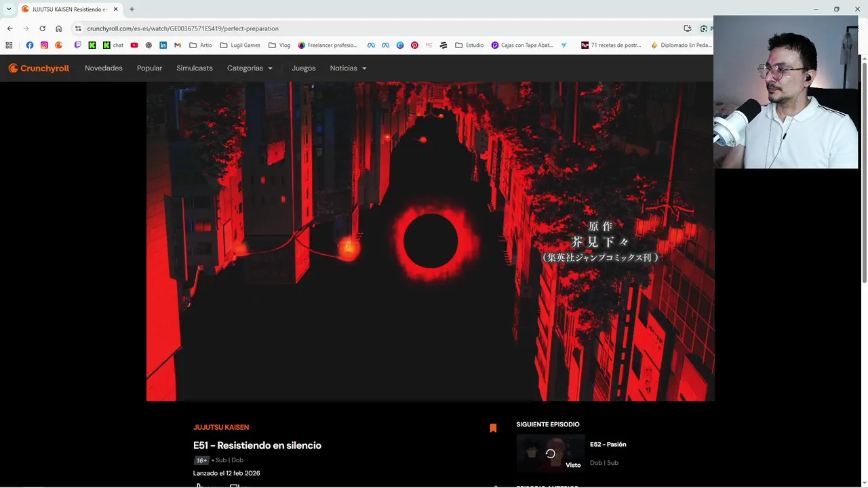This screenshot has width=868, height=488.
Task: Click the SIGUIENTE EPISODIO heading
Action: 548,424
